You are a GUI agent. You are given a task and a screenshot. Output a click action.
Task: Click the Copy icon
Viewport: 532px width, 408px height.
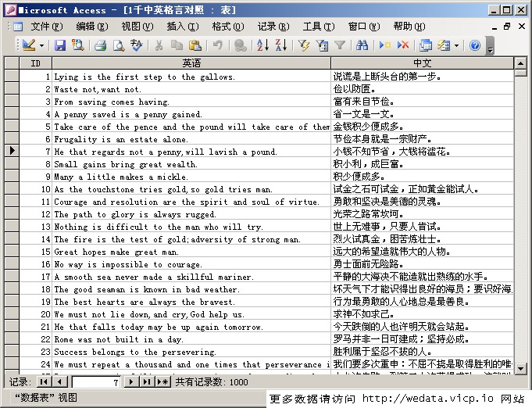pyautogui.click(x=177, y=45)
